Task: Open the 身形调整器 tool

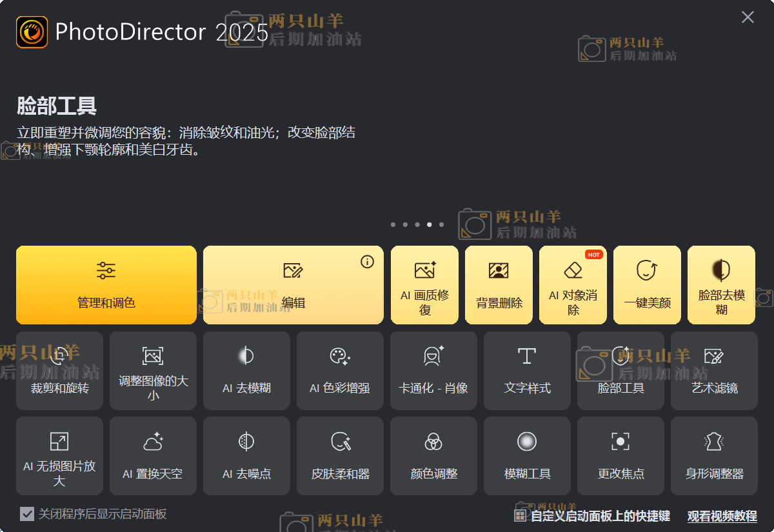Action: point(714,455)
